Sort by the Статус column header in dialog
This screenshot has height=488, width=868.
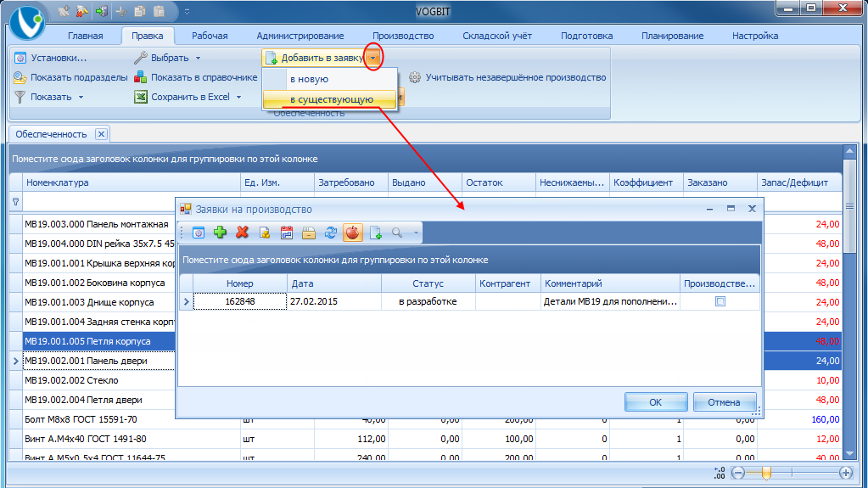pos(428,283)
